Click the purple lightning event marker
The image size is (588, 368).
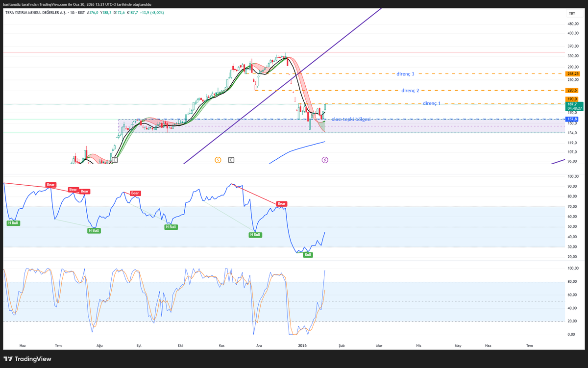tap(324, 160)
